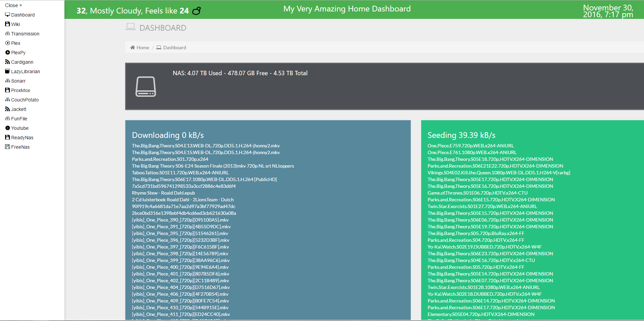Open LazyLibrarian from the sidebar
The height and width of the screenshot is (321, 644).
[x=25, y=71]
